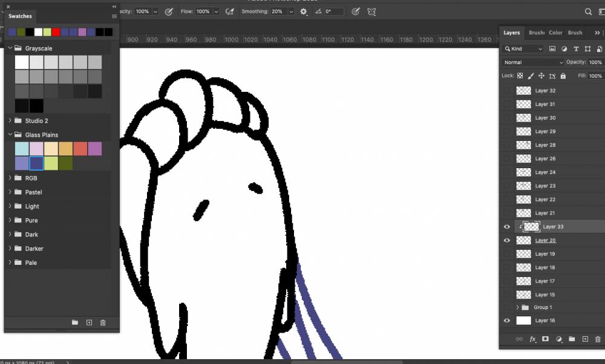Open the Kind filter dropdown

tap(523, 48)
